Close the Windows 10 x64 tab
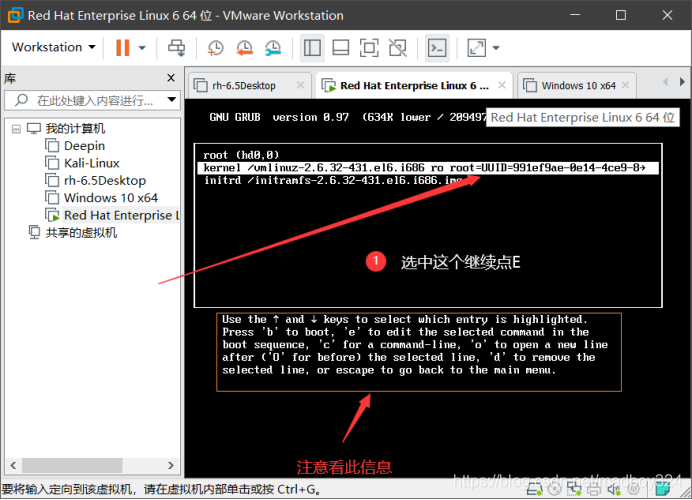Image resolution: width=692 pixels, height=500 pixels. 625,85
